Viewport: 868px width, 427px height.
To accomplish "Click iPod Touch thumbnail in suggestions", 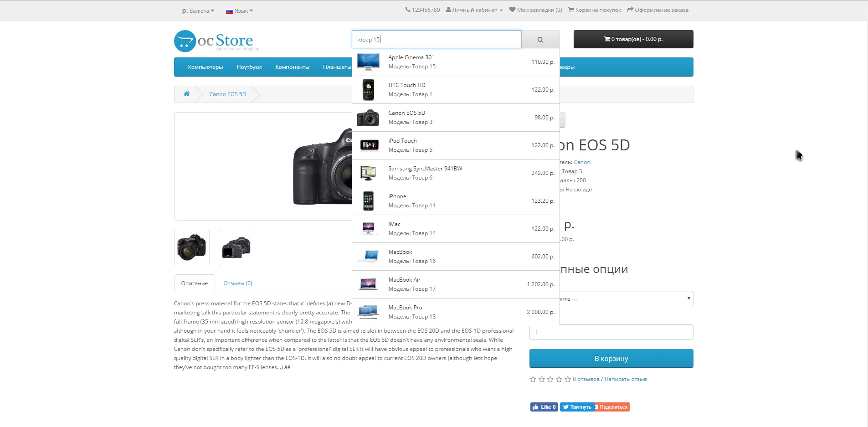I will pyautogui.click(x=369, y=145).
